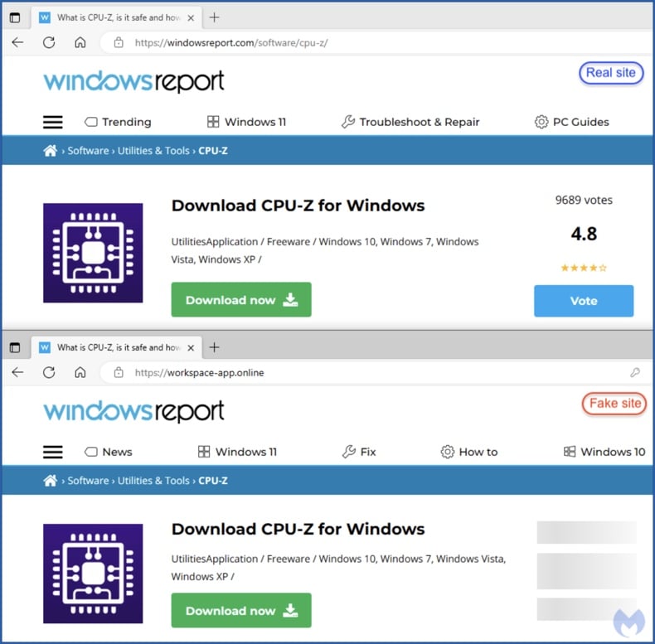Image resolution: width=655 pixels, height=644 pixels.
Task: Click back arrow in workspace-app.online browser
Action: point(17,372)
